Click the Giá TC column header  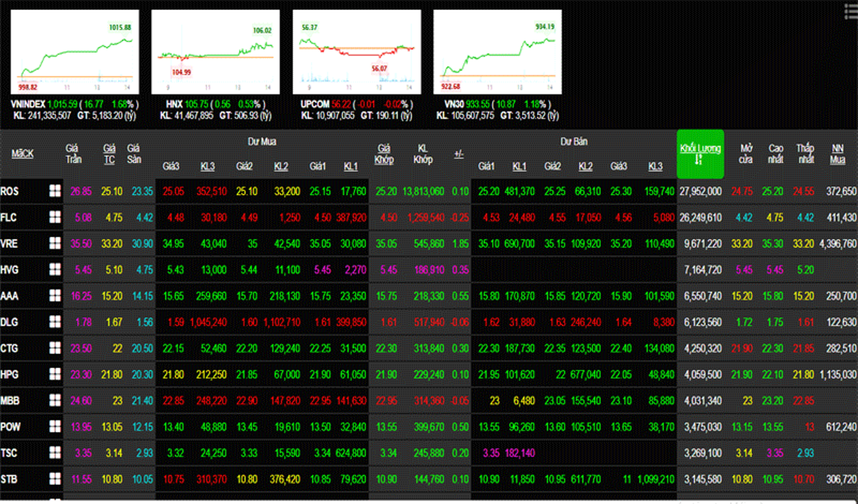109,154
